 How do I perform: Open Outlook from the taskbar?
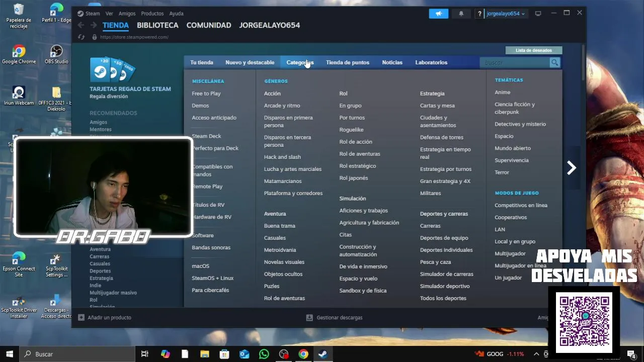(244, 354)
